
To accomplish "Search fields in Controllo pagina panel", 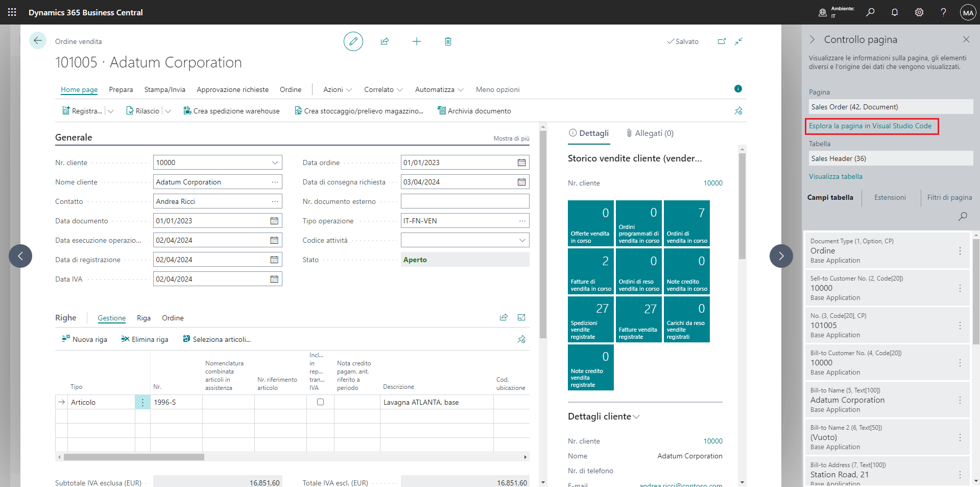I will pyautogui.click(x=963, y=216).
